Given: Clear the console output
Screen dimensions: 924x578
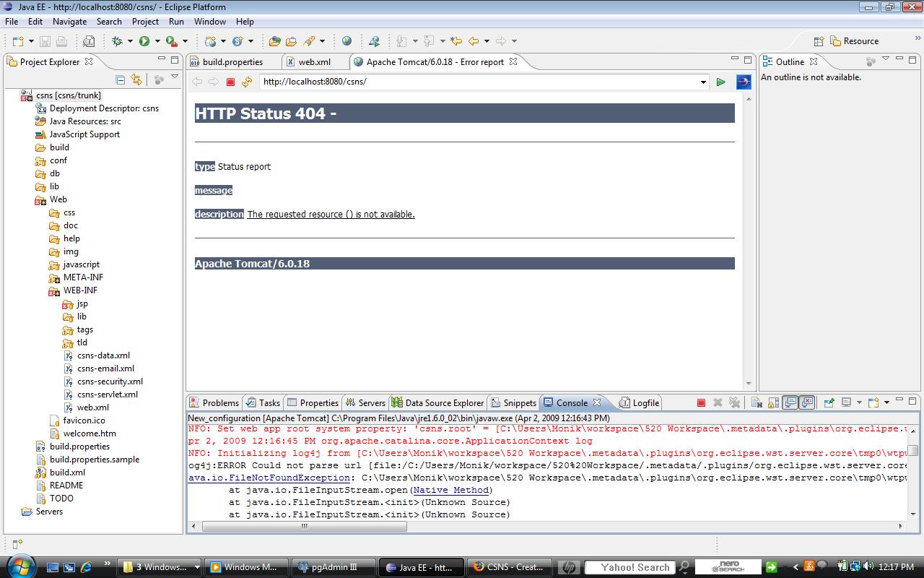Looking at the screenshot, I should (x=756, y=402).
